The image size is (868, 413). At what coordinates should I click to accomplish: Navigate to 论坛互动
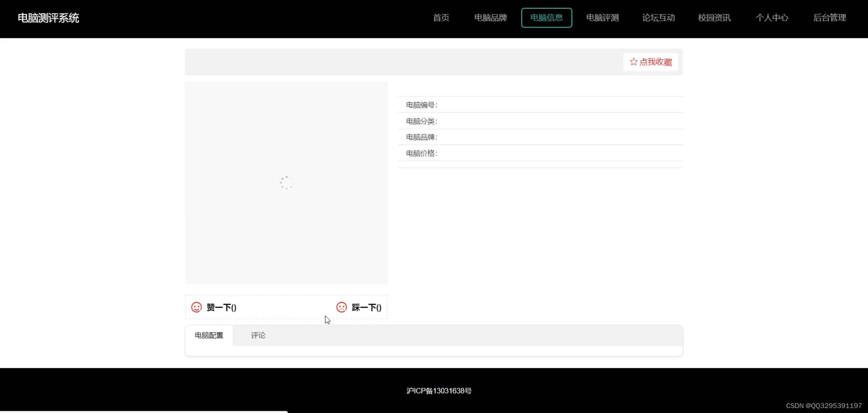tap(659, 18)
